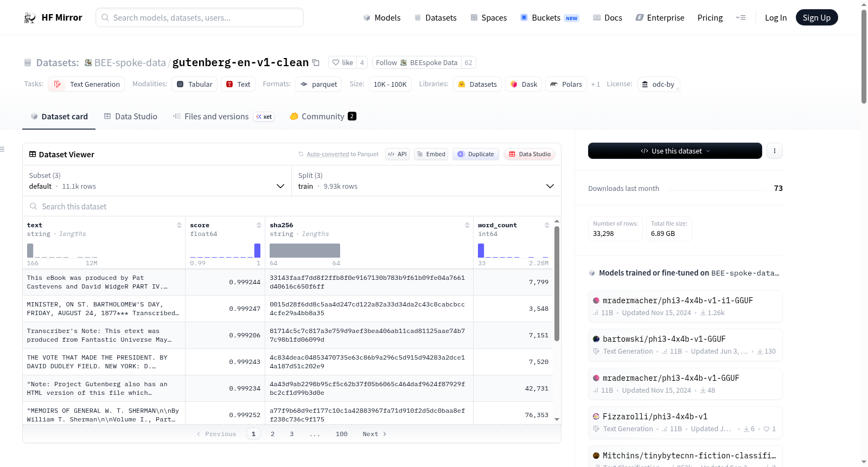Click the parquet format icon
Viewport: 868px width, 467px height.
point(304,84)
